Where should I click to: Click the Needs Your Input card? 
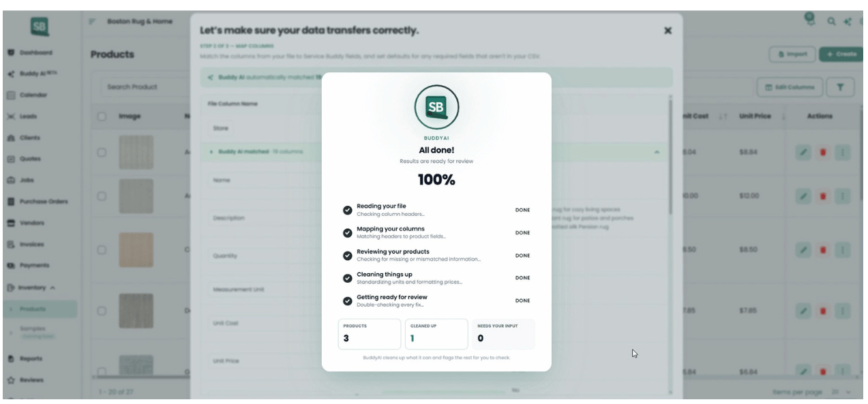point(503,334)
